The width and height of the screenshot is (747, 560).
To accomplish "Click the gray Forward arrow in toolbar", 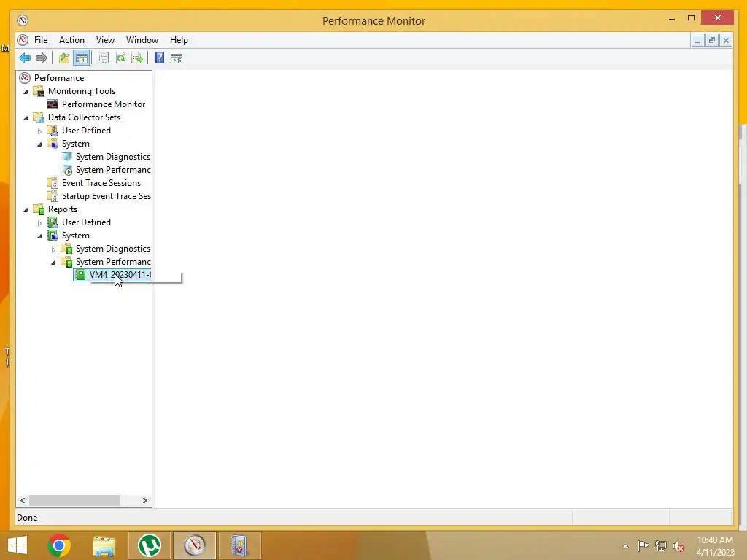I will click(x=42, y=58).
